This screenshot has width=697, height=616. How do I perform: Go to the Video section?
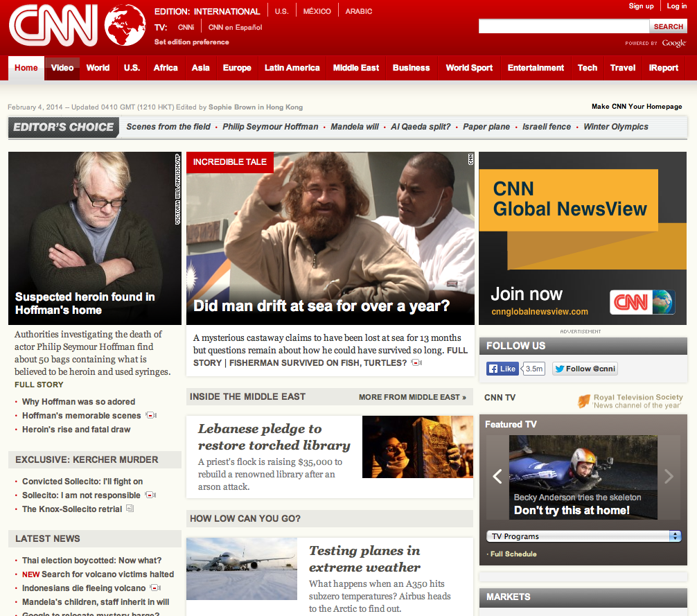[62, 68]
